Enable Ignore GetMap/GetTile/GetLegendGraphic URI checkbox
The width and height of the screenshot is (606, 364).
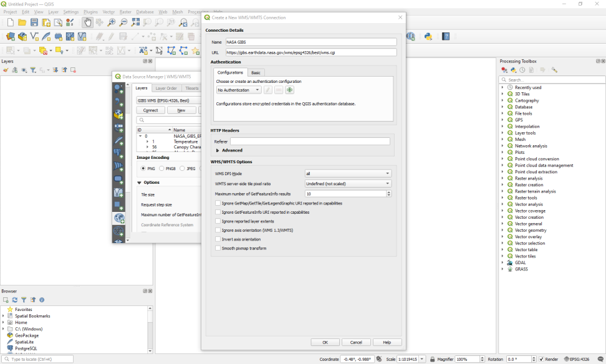218,203
